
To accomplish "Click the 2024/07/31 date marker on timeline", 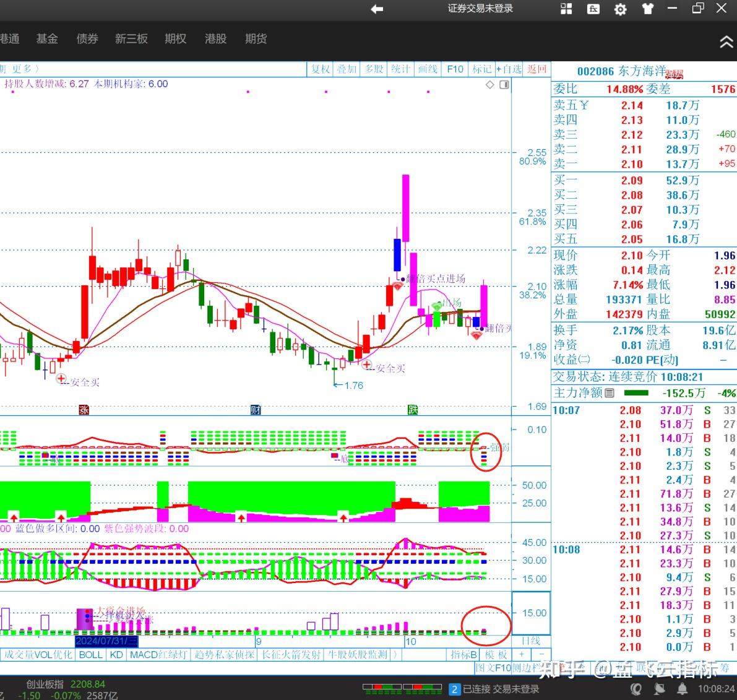I will click(106, 641).
